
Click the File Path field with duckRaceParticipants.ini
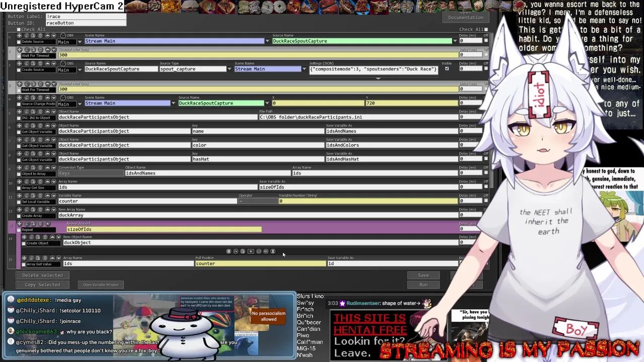pyautogui.click(x=358, y=117)
